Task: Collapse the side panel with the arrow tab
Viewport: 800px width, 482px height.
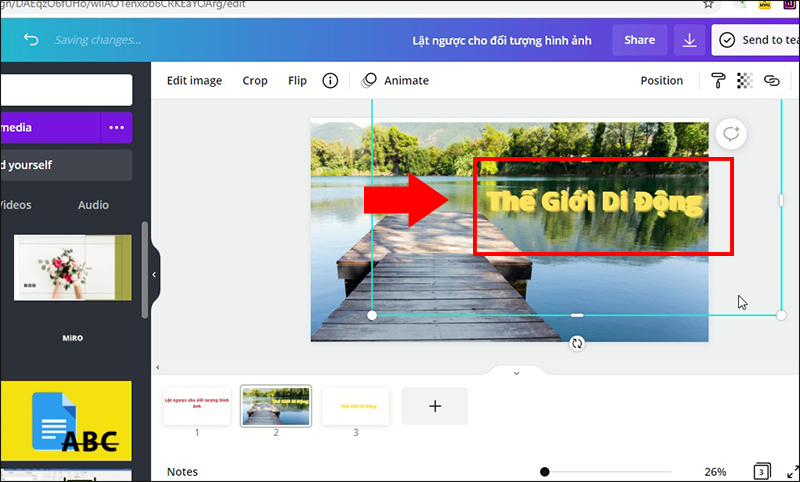Action: (x=154, y=274)
